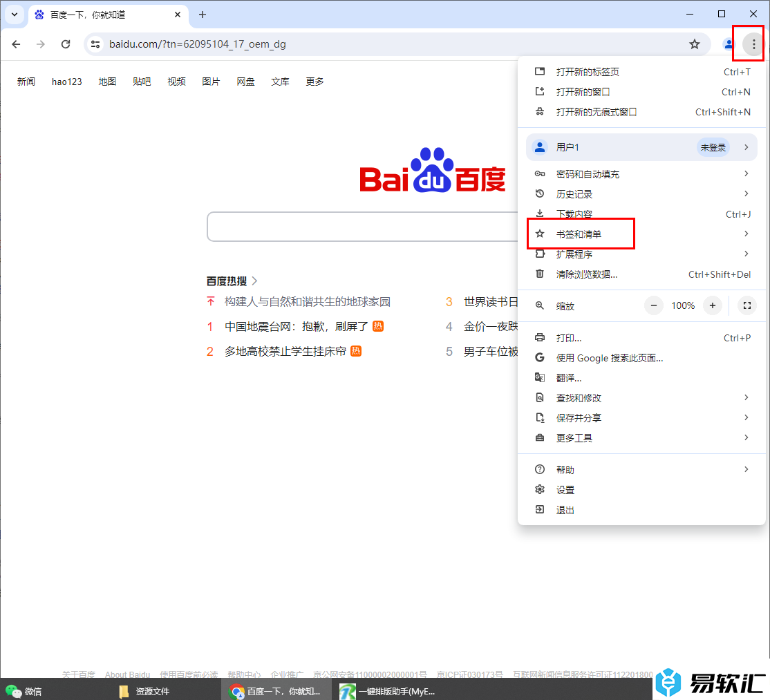Image resolution: width=770 pixels, height=700 pixels.
Task: Open site information icon in address bar
Action: [95, 44]
